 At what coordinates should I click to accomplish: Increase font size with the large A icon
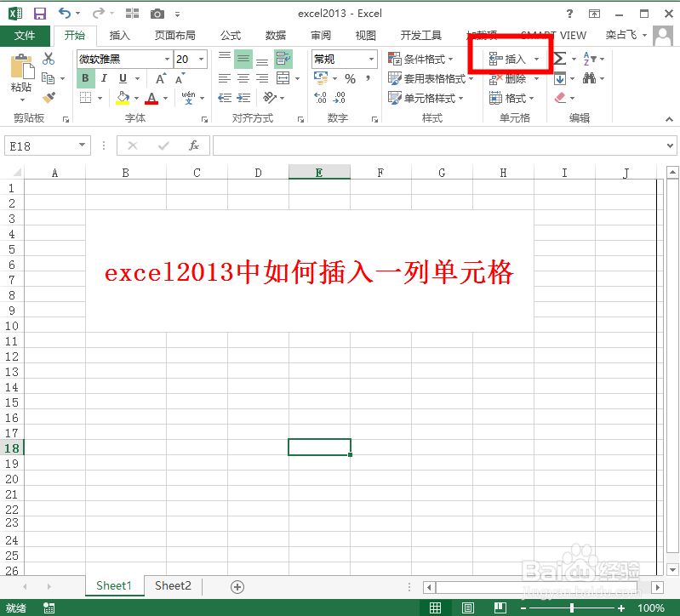click(161, 79)
